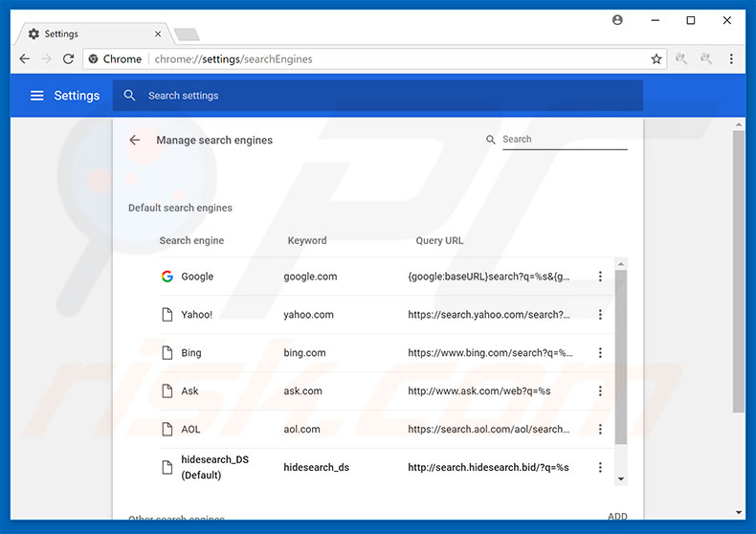
Task: Click the page icon beside Bing
Action: 167,352
